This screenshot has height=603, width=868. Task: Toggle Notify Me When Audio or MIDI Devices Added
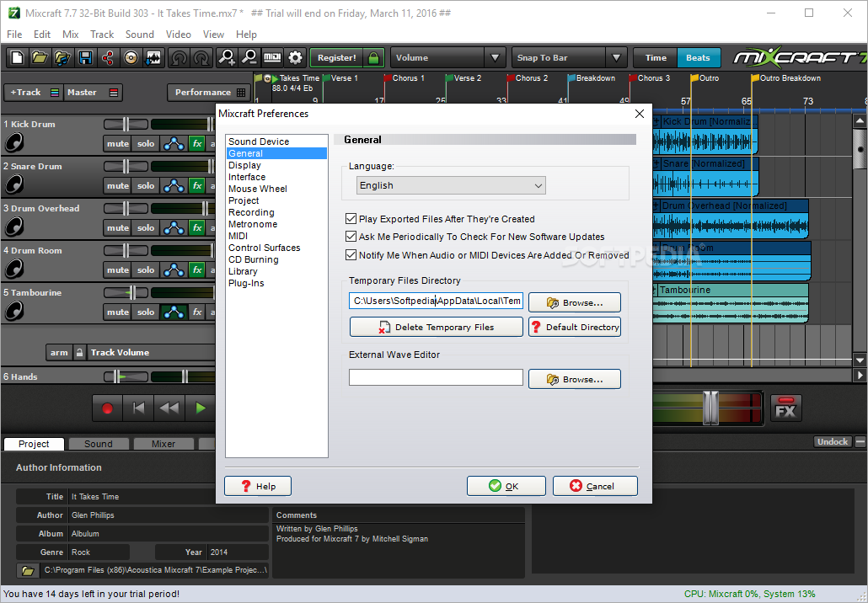click(351, 254)
